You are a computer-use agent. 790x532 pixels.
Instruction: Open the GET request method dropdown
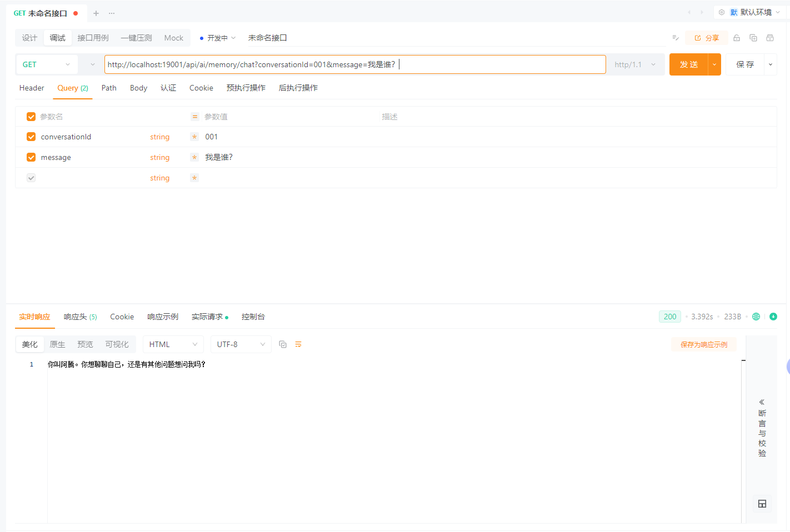(x=47, y=64)
